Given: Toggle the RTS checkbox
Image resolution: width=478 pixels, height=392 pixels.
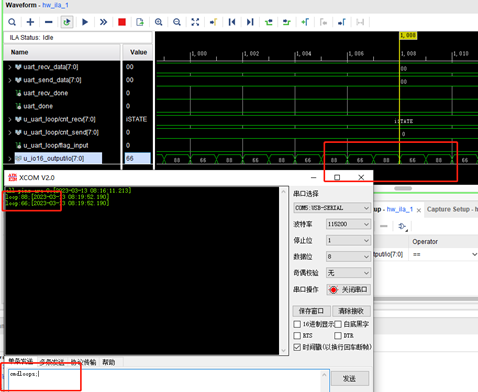Looking at the screenshot, I should (x=297, y=335).
